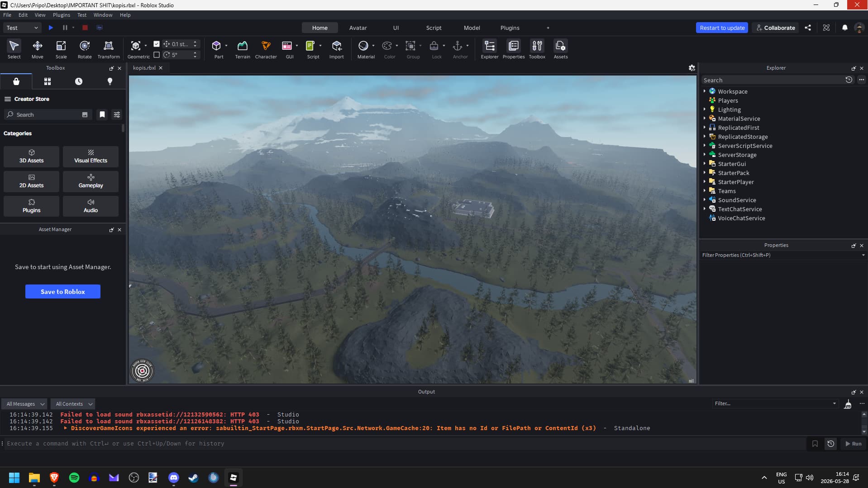This screenshot has height=488, width=868.
Task: Select the Rotate tool
Action: click(x=85, y=49)
